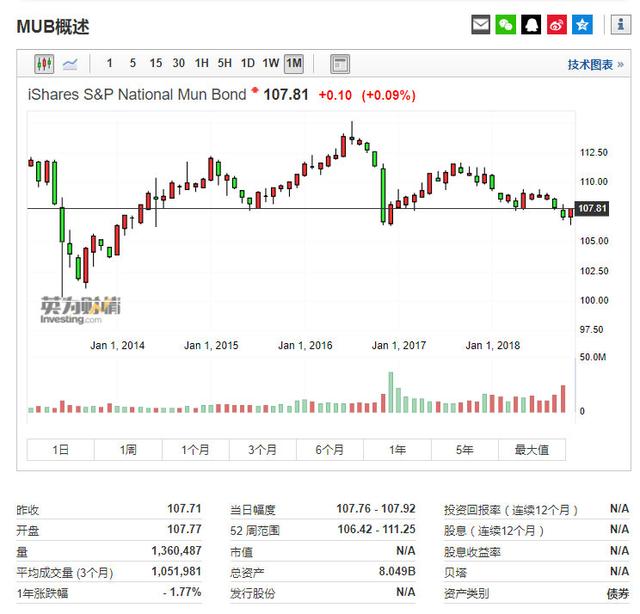Set chart range to 3个月
The image size is (640, 614).
point(262,450)
